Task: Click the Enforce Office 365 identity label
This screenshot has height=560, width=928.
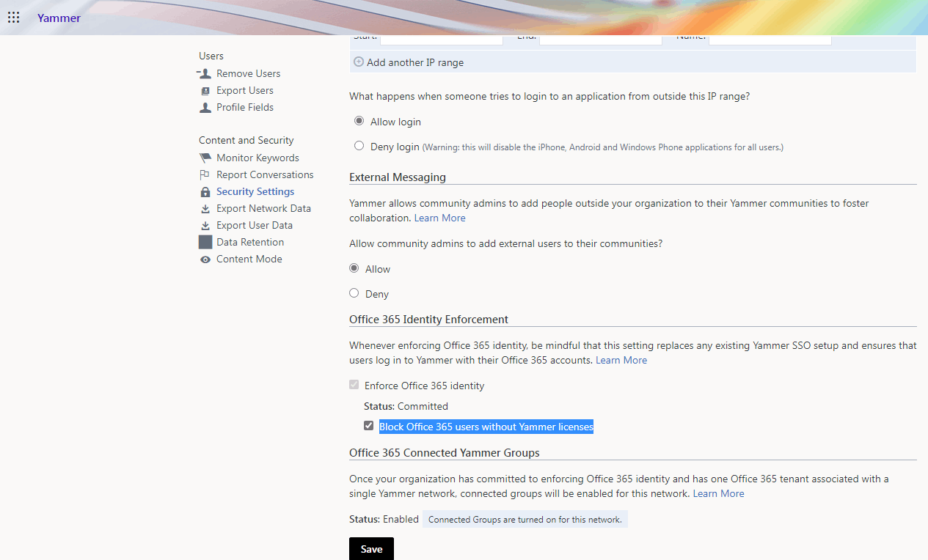Action: click(425, 386)
